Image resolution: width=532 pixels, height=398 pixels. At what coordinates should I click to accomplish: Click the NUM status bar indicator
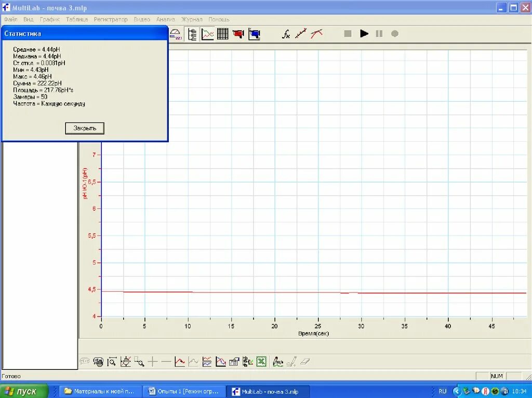(x=497, y=376)
